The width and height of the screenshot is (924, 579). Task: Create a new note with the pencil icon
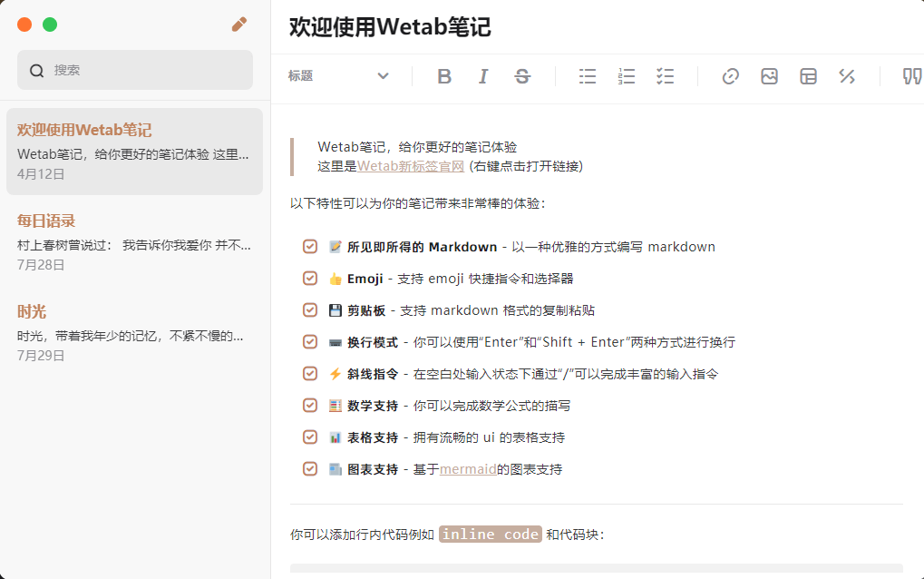238,25
